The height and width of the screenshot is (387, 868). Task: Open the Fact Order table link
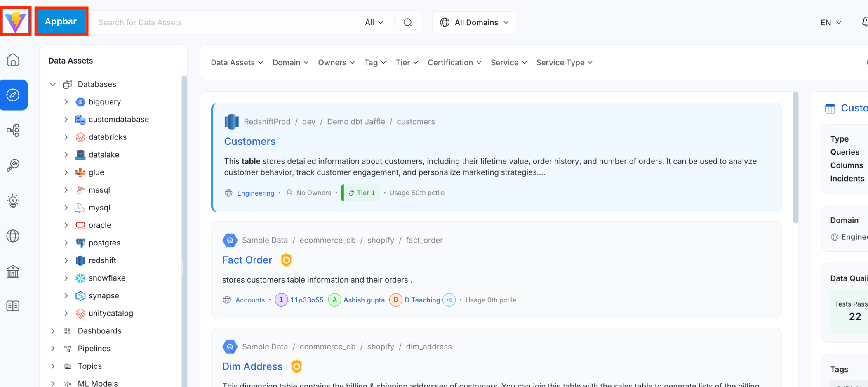coord(247,260)
